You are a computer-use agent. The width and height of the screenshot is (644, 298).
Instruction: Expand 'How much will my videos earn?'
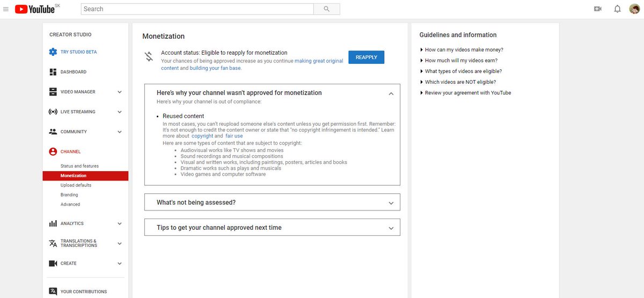(459, 60)
